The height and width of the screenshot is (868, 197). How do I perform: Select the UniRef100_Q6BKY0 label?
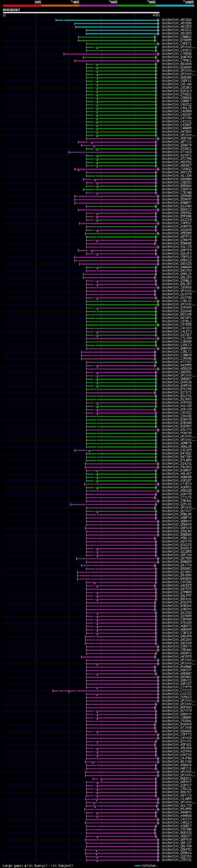tap(177, 521)
